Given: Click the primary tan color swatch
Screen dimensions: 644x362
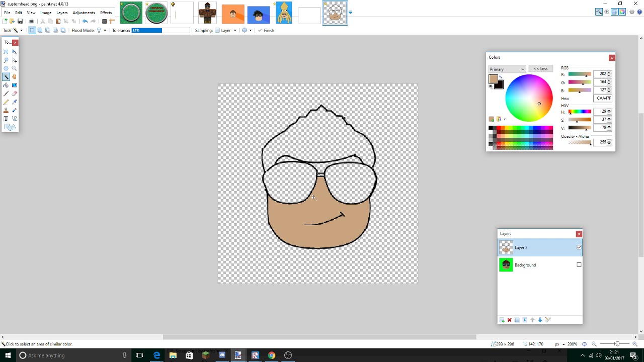Looking at the screenshot, I should [493, 79].
